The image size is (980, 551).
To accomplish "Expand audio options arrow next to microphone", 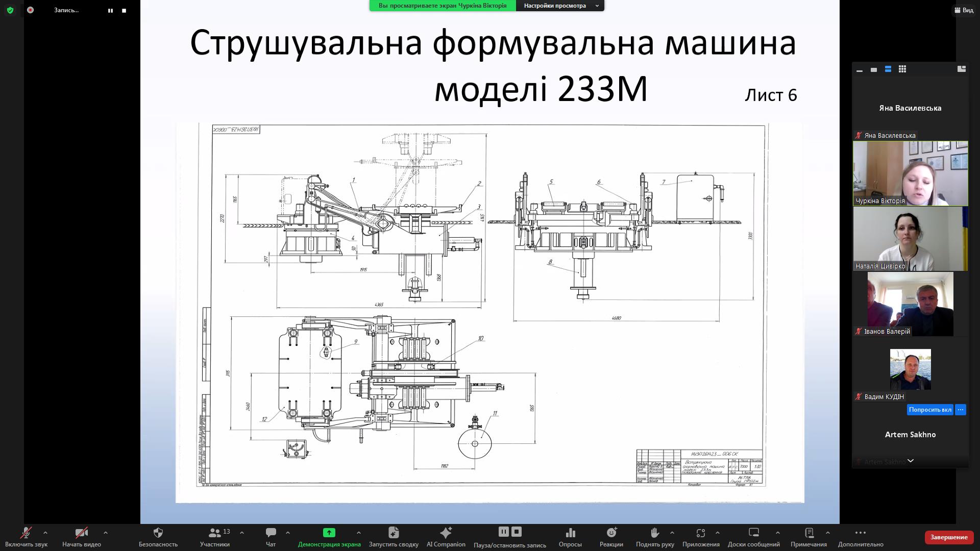I will [x=45, y=533].
